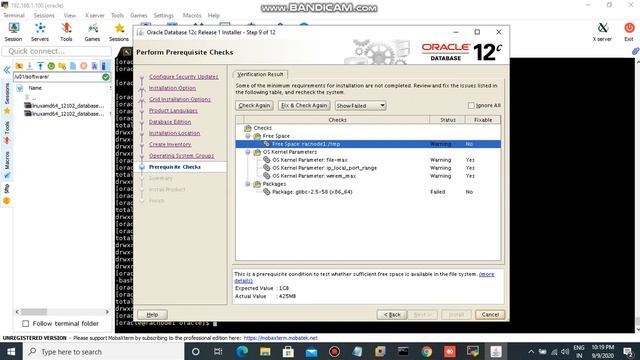Click the download arrow icon in SFTP panel
The image size is (640, 360).
(x=30, y=66)
